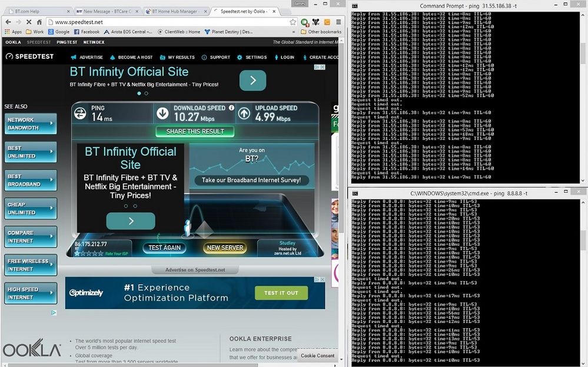Open Free Wireless Internet sidebar link

point(31,265)
